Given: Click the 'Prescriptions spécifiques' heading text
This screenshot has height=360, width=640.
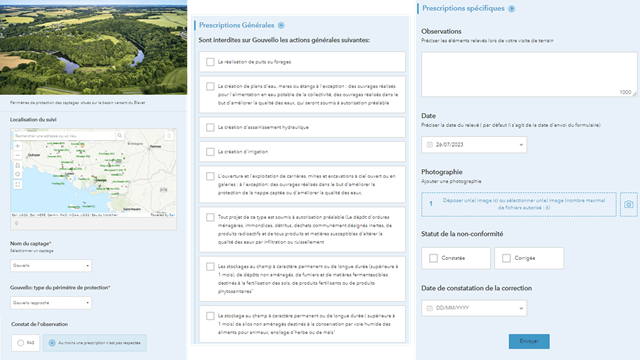Looking at the screenshot, I should (x=463, y=8).
